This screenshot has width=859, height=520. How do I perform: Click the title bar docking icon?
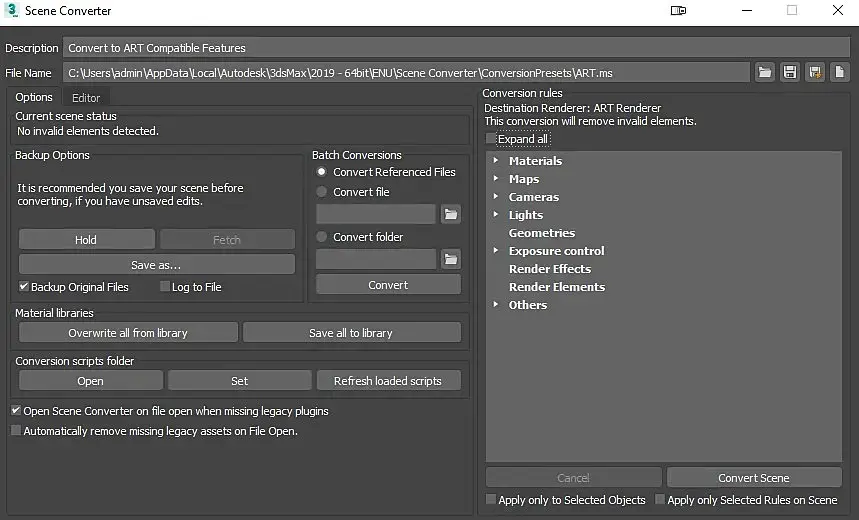(678, 11)
